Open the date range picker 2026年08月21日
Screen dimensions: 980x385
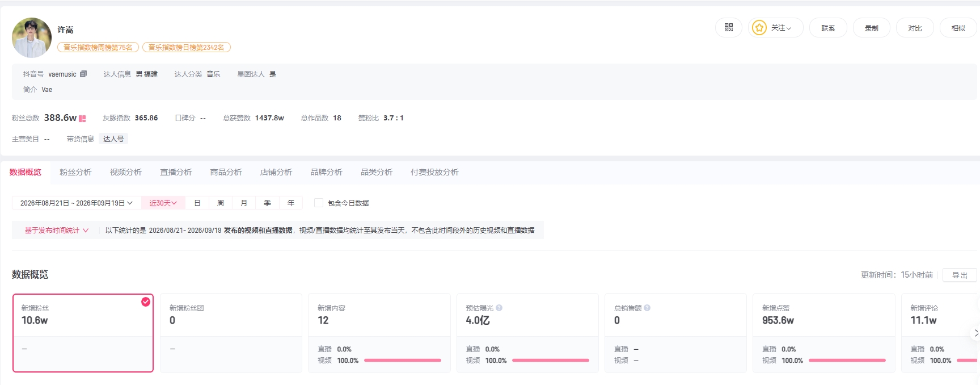(x=77, y=203)
